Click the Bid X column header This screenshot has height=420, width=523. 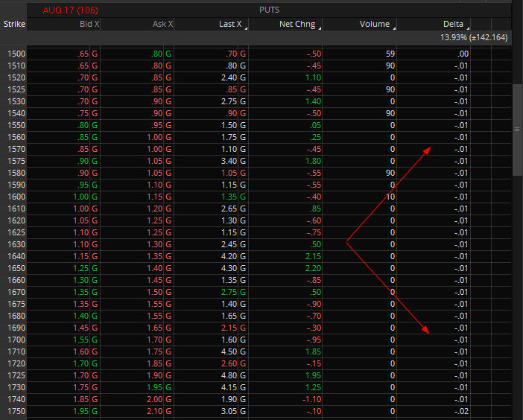pyautogui.click(x=89, y=24)
